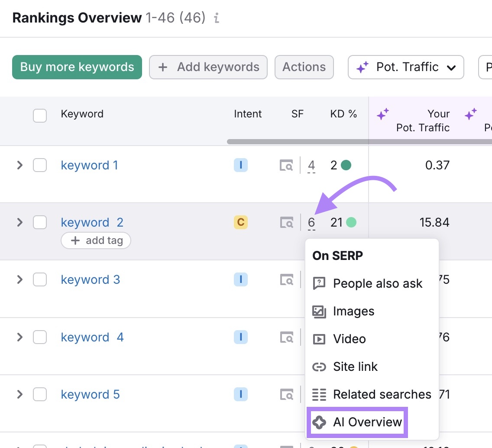Select the Video SERP feature icon

point(319,339)
